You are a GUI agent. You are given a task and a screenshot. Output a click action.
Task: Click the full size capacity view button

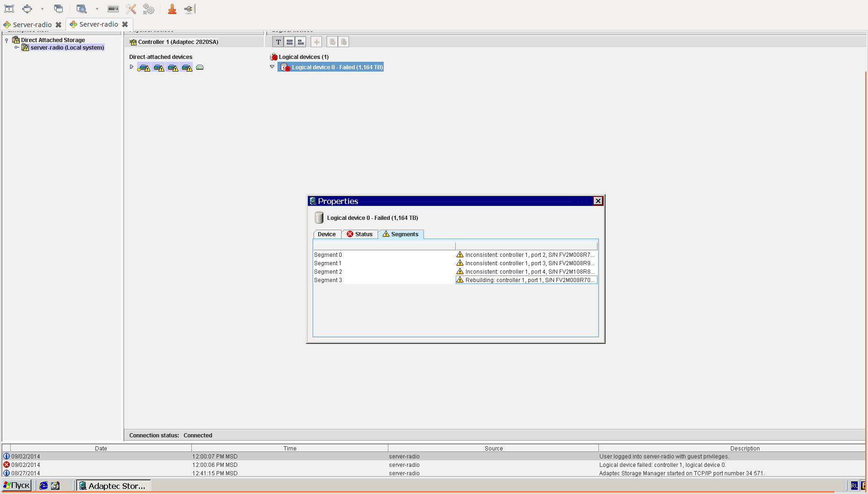[290, 42]
